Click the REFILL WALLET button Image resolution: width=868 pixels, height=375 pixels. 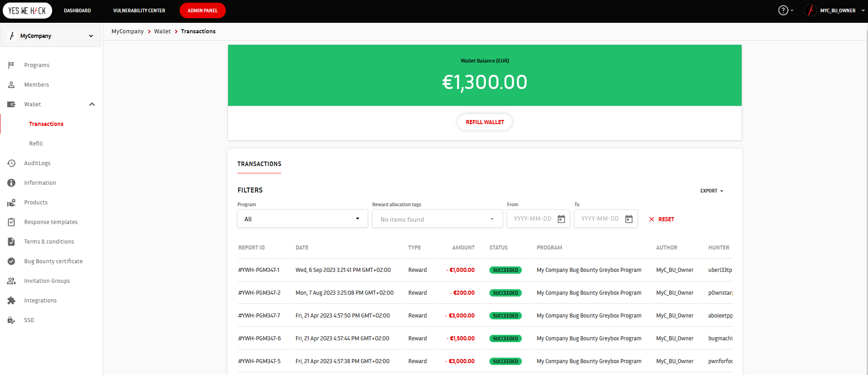(x=485, y=122)
